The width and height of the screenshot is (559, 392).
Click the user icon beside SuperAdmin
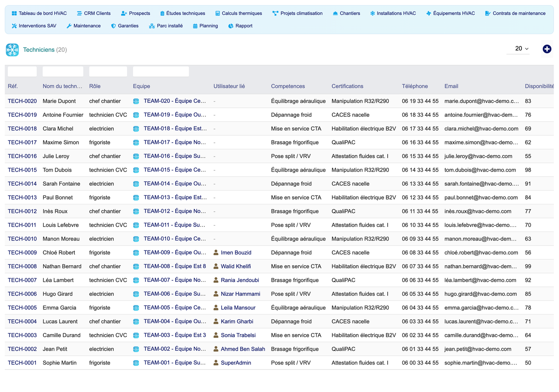(x=216, y=363)
